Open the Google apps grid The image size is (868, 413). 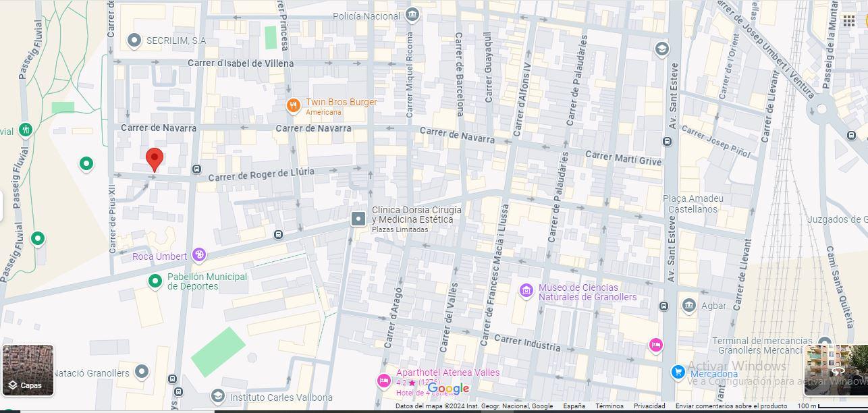pyautogui.click(x=849, y=22)
